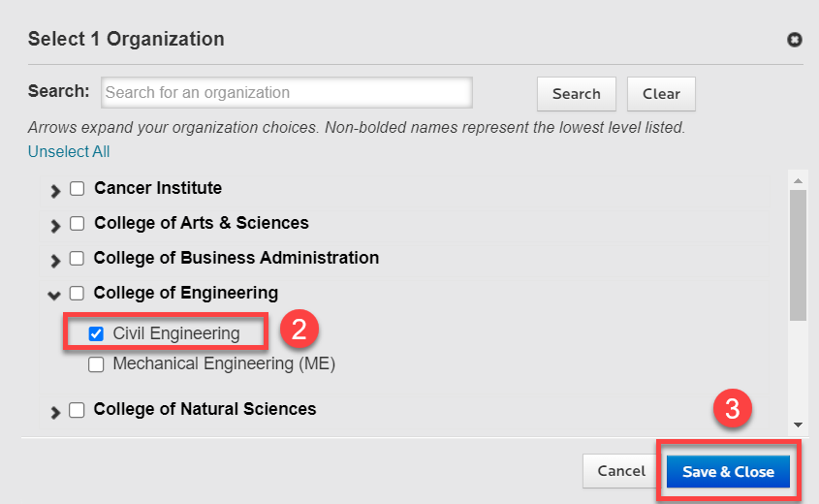819x504 pixels.
Task: Click the organization search input field
Action: point(287,93)
